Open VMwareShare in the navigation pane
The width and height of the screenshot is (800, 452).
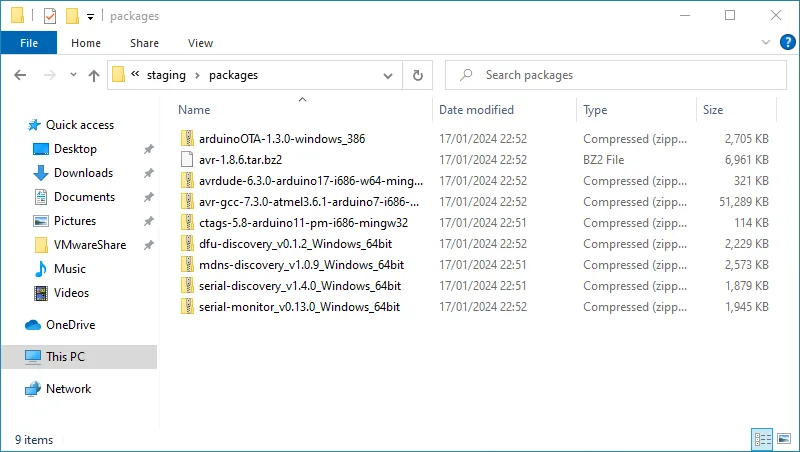pyautogui.click(x=90, y=245)
